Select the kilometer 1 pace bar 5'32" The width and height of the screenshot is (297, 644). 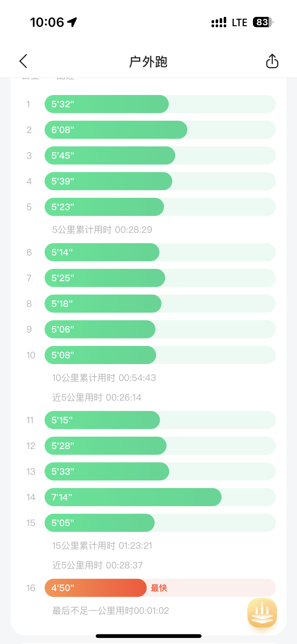coord(107,104)
